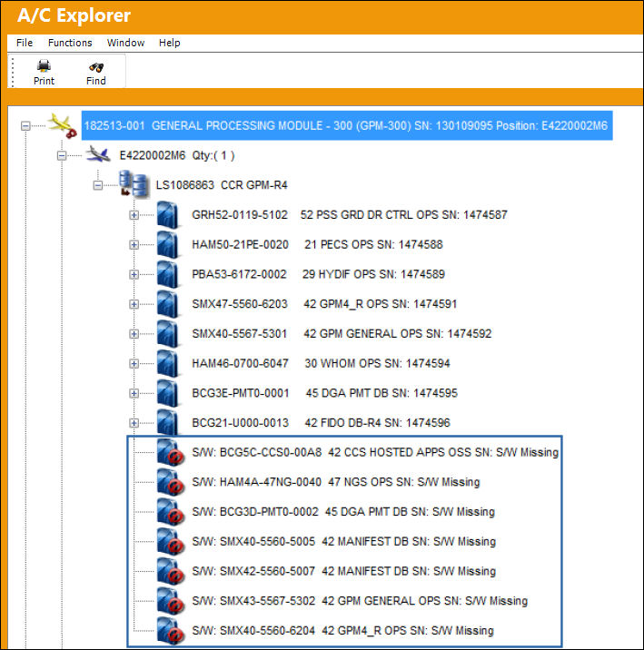
Task: Click the Print toolbar icon
Action: [x=44, y=65]
